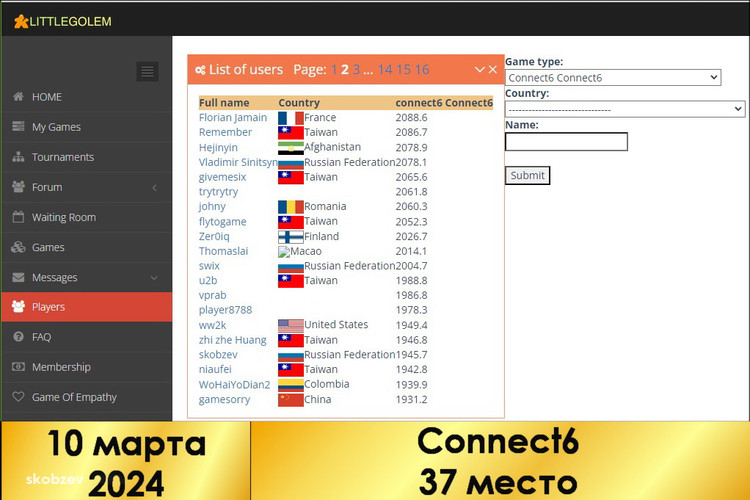
Task: Close the List of users panel
Action: click(493, 69)
